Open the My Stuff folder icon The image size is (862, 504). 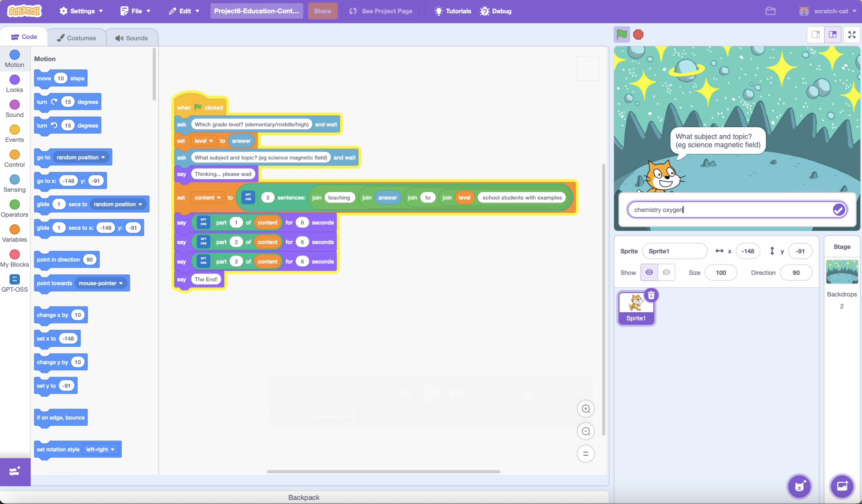tap(770, 11)
